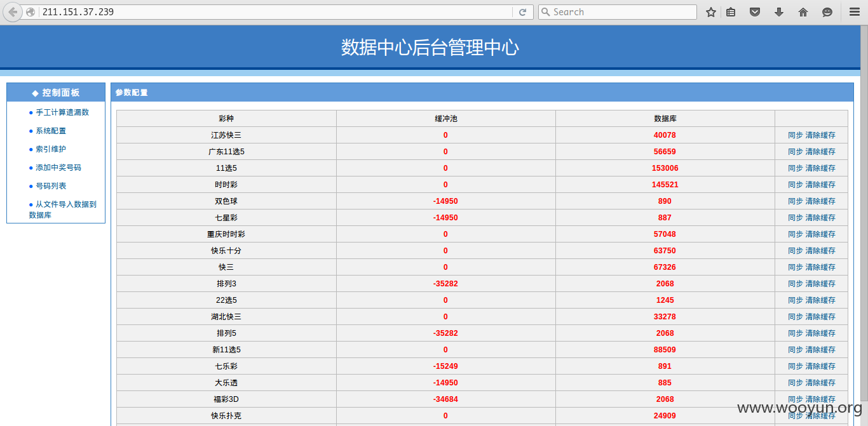Select the database value 56659
The width and height of the screenshot is (868, 426).
click(665, 152)
